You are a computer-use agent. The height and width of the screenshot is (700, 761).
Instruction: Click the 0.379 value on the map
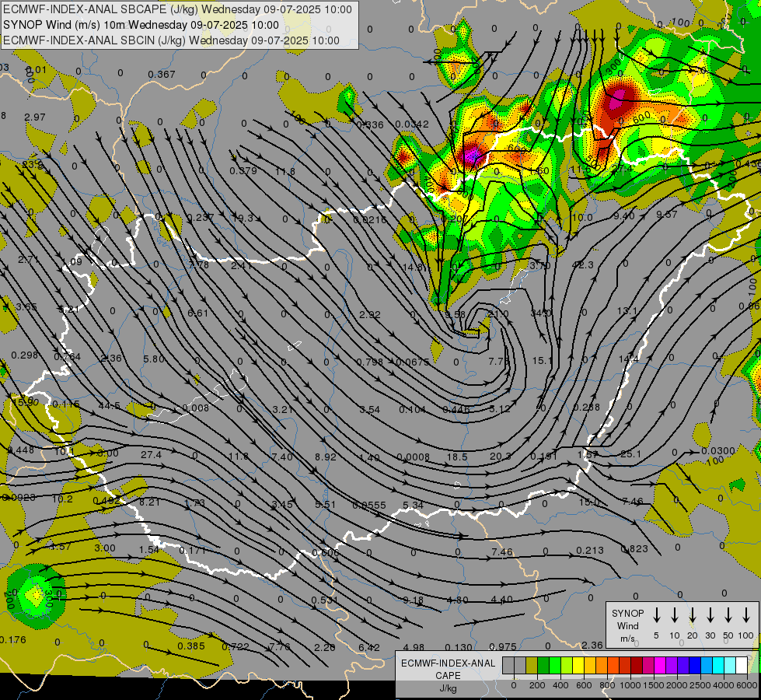(243, 170)
